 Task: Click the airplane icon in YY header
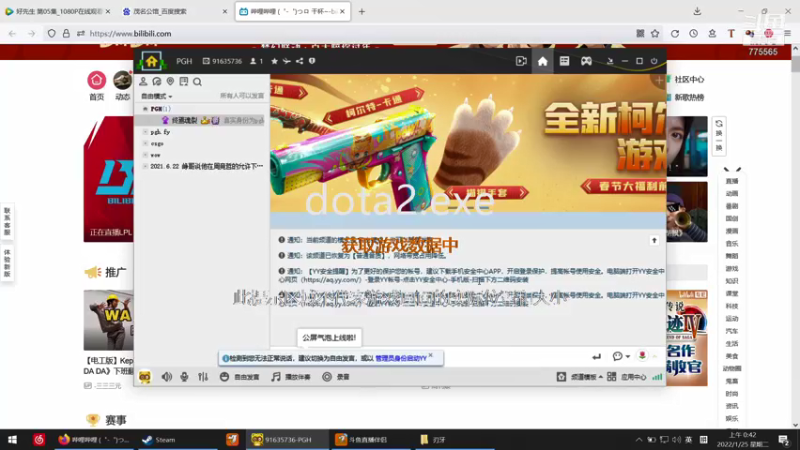pyautogui.click(x=287, y=61)
